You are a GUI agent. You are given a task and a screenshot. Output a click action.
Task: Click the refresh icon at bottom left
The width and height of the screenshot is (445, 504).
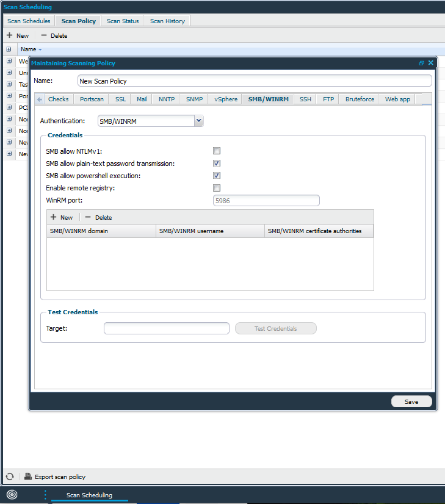9,477
